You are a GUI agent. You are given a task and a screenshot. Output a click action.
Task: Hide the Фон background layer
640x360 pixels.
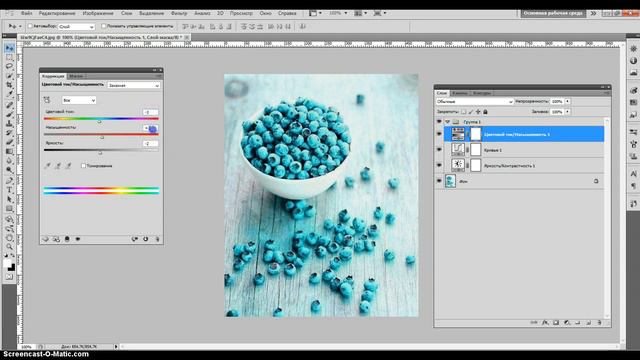[x=439, y=181]
